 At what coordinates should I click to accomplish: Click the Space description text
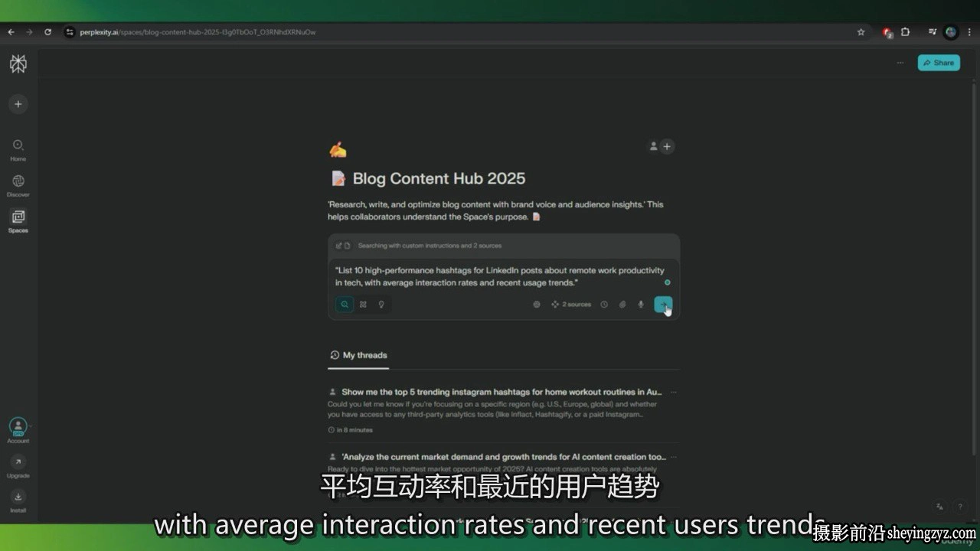pos(495,210)
